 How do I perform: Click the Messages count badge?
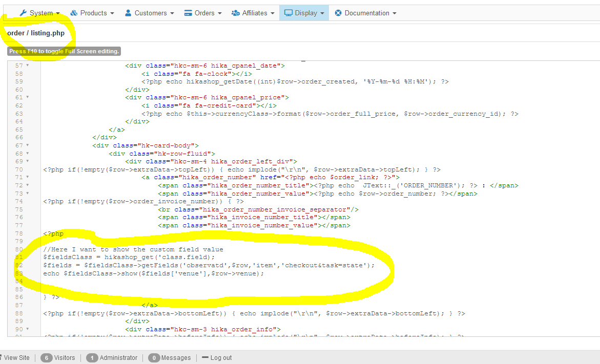(x=154, y=358)
